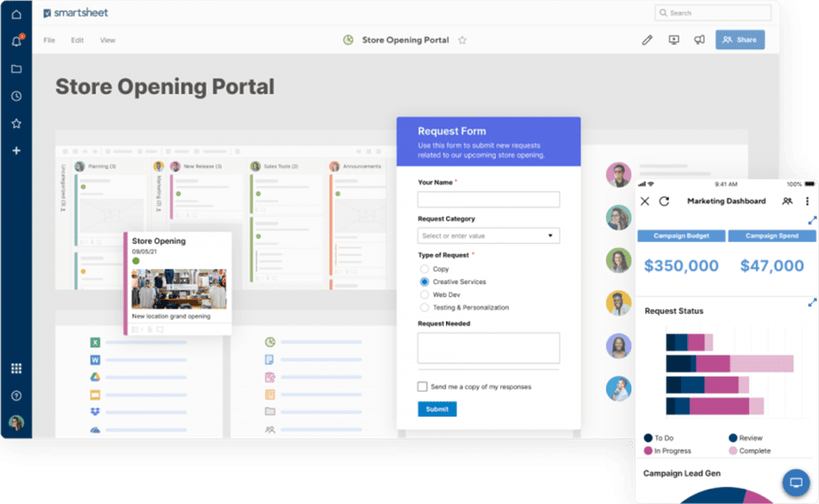This screenshot has width=819, height=504.
Task: Open the View menu
Action: point(107,40)
